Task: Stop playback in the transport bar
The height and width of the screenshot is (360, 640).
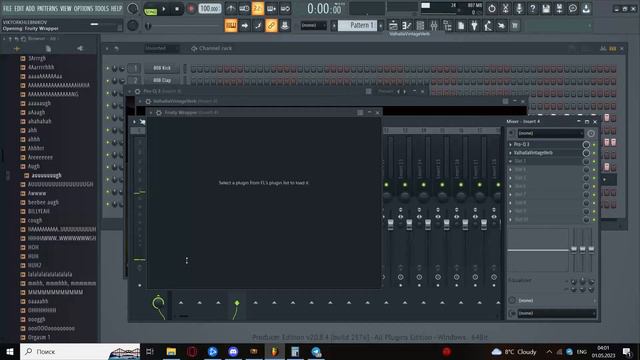Action: pyautogui.click(x=177, y=9)
